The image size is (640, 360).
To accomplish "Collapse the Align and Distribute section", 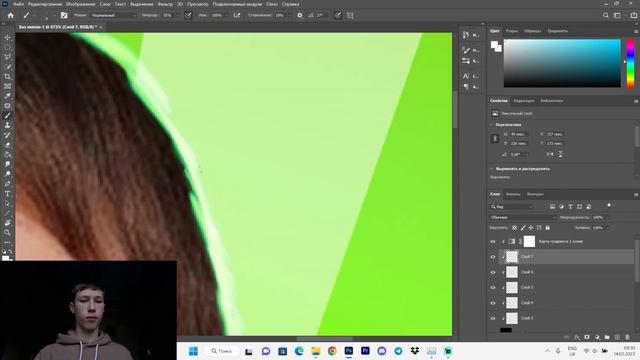I will (x=491, y=169).
